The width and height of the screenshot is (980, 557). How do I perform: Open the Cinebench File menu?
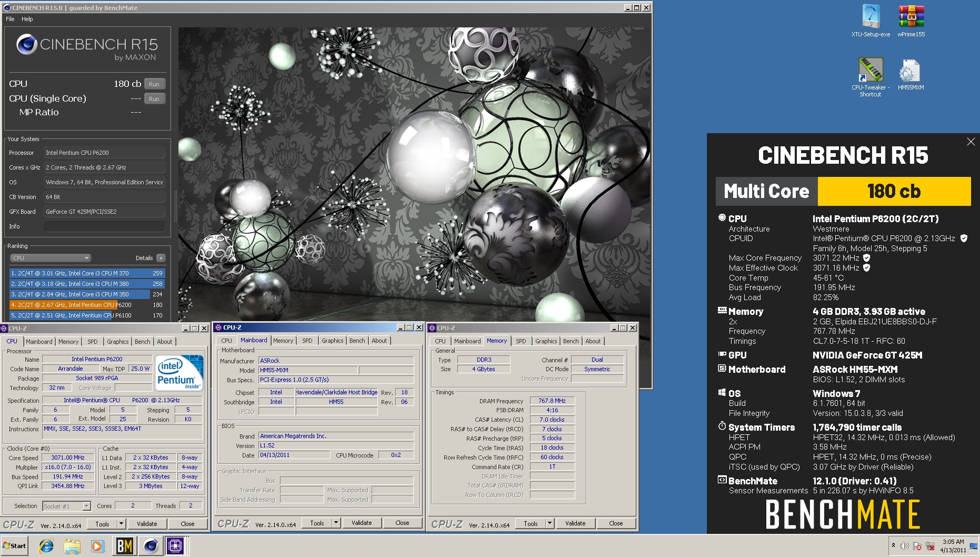(10, 19)
